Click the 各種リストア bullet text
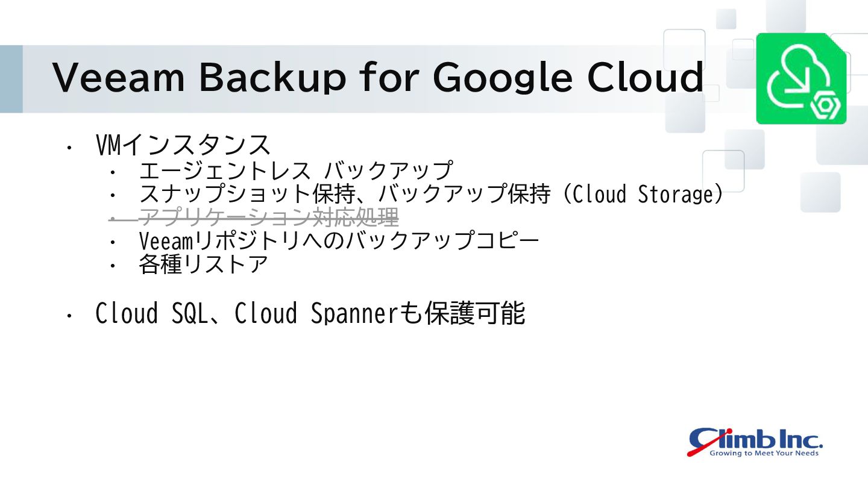Viewport: 868px width, 488px height. click(203, 264)
